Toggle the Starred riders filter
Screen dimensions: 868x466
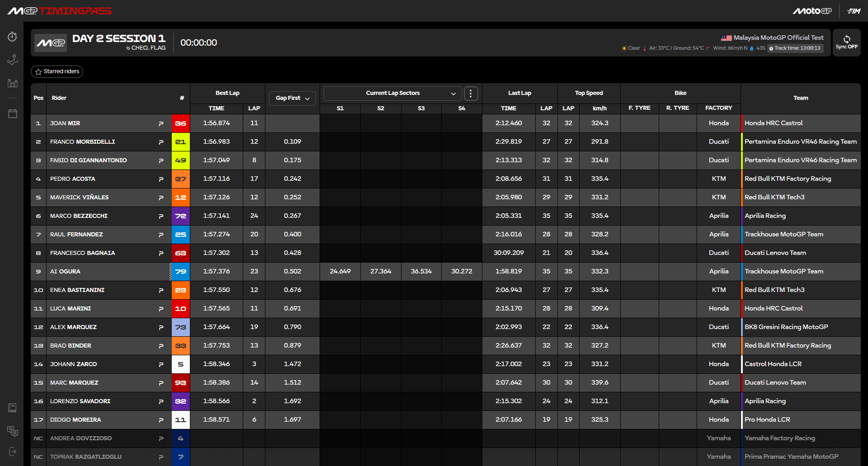pos(57,71)
